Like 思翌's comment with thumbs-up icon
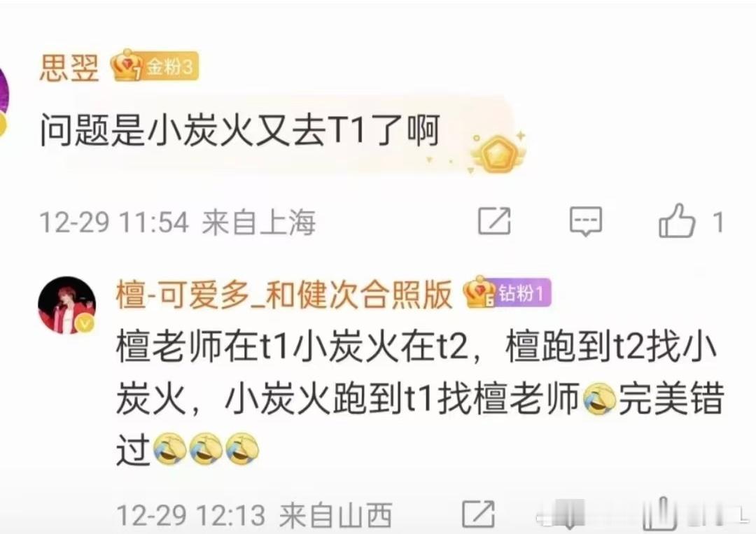The width and height of the screenshot is (756, 534). pos(677,220)
